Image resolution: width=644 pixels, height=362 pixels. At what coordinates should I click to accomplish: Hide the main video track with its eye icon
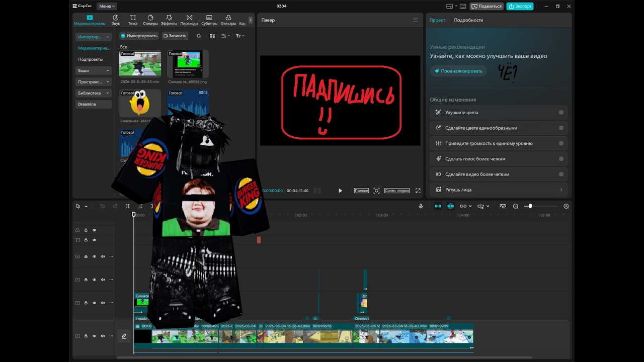[94, 336]
